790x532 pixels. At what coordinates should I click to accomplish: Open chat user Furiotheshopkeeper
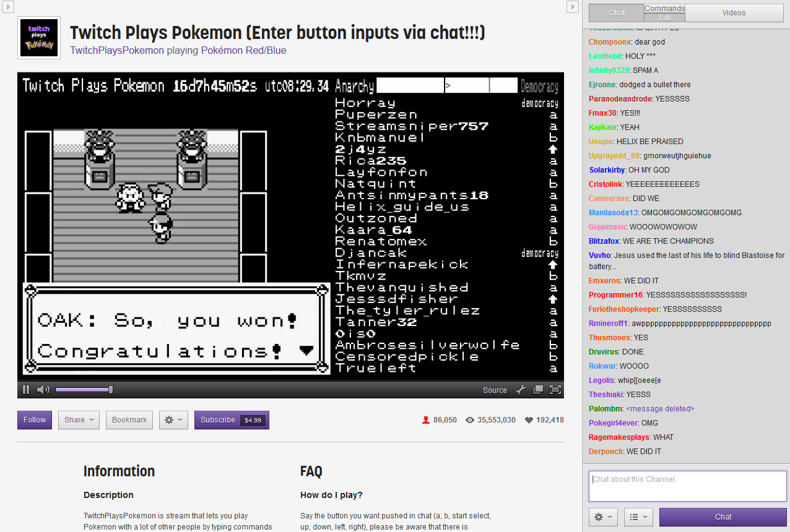pos(625,309)
